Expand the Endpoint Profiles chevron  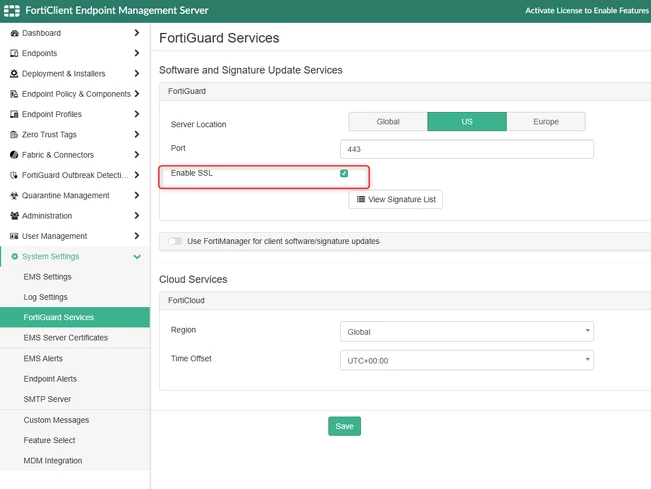tap(137, 114)
